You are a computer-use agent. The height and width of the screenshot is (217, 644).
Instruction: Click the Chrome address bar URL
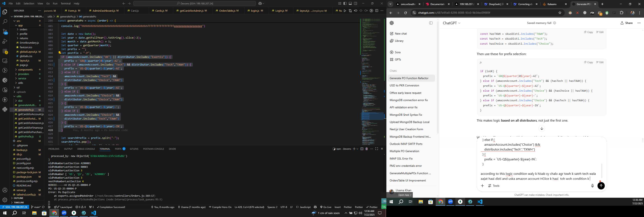454,13
